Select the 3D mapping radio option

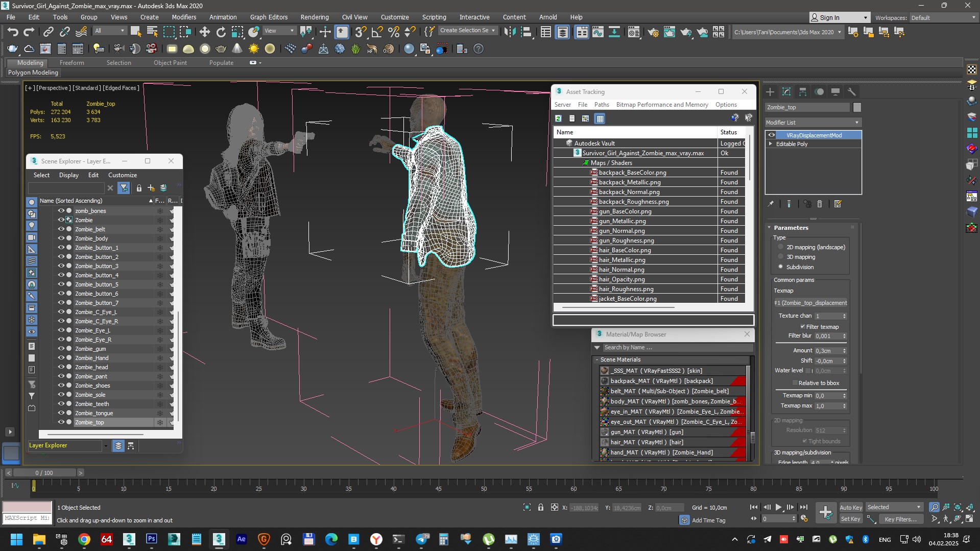pos(780,257)
